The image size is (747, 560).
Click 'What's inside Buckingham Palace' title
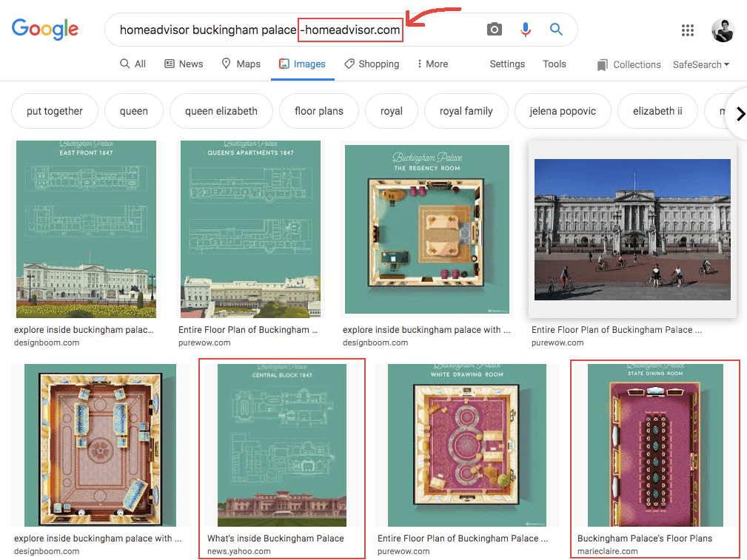pos(275,538)
